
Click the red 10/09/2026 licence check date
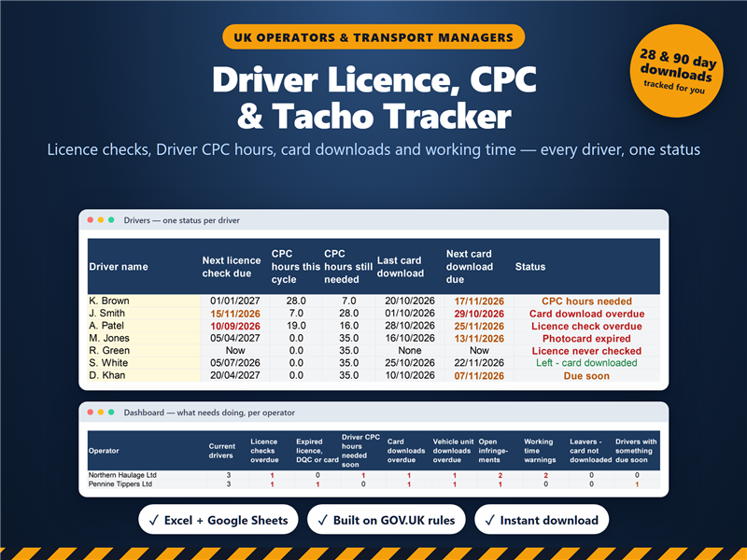click(x=235, y=326)
